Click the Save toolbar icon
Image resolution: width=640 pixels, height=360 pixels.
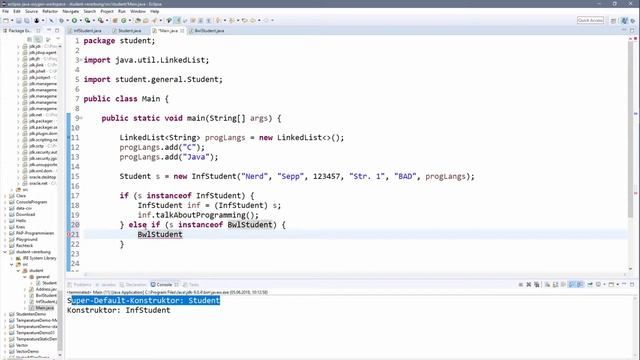(x=19, y=20)
